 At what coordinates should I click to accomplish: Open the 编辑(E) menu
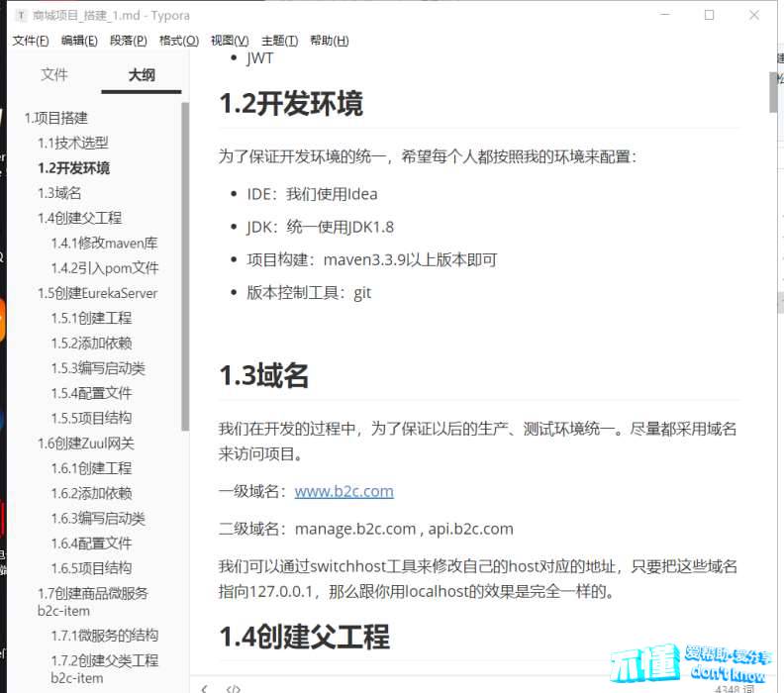click(79, 41)
